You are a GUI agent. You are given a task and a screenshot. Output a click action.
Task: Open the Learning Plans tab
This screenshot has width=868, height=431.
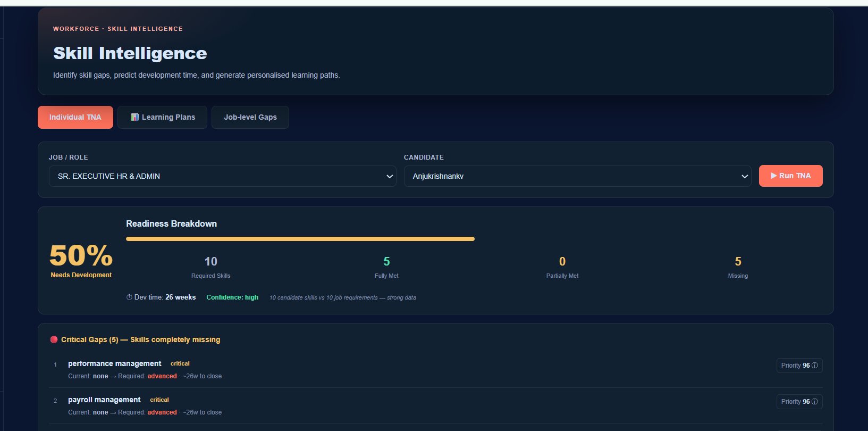162,117
